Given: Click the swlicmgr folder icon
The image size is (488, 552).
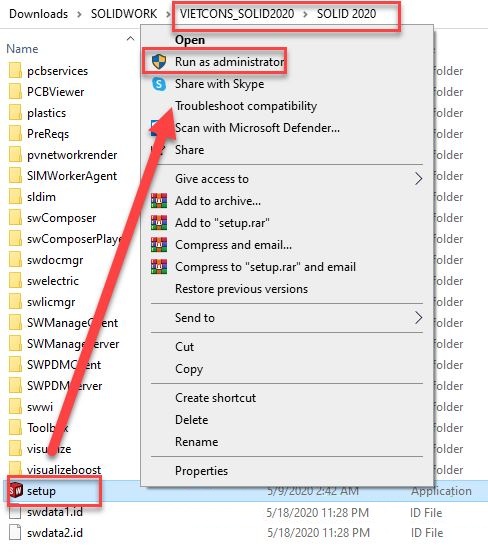Looking at the screenshot, I should (15, 302).
